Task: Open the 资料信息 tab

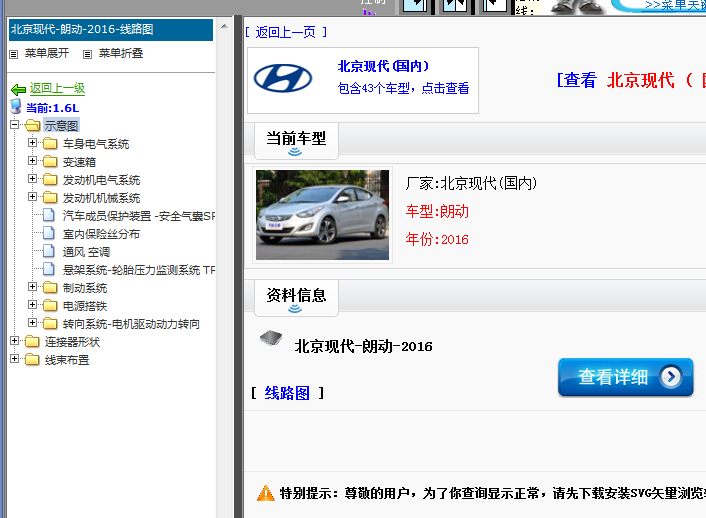Action: point(296,298)
